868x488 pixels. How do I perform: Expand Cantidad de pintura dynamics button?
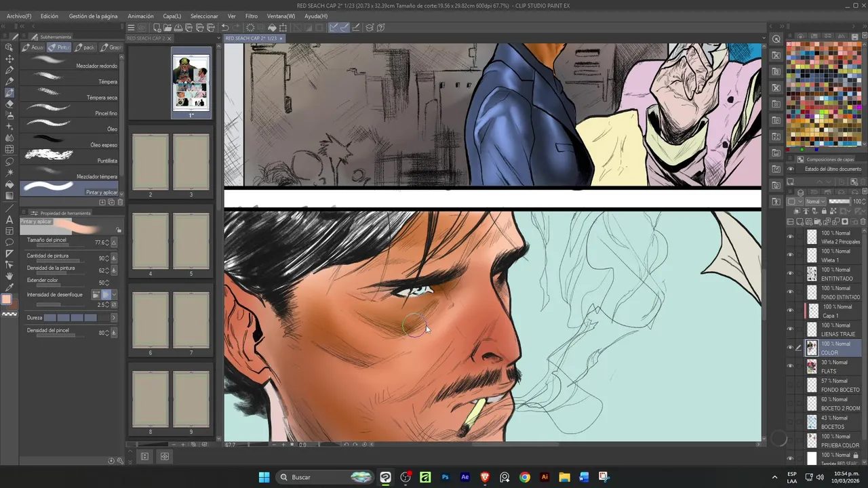click(x=113, y=258)
